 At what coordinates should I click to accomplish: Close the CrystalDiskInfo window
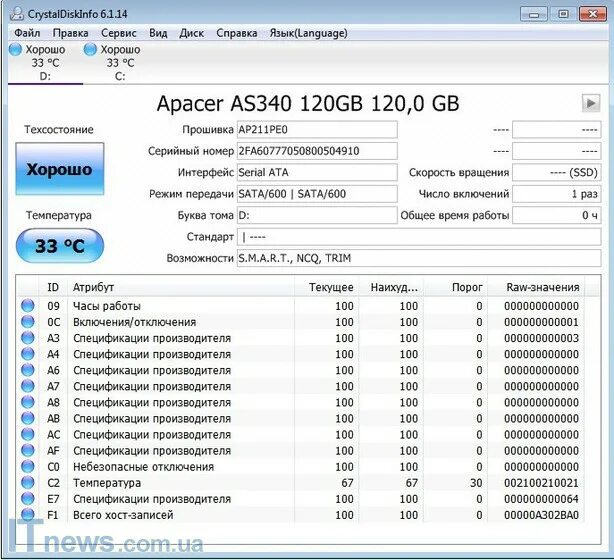tap(593, 14)
